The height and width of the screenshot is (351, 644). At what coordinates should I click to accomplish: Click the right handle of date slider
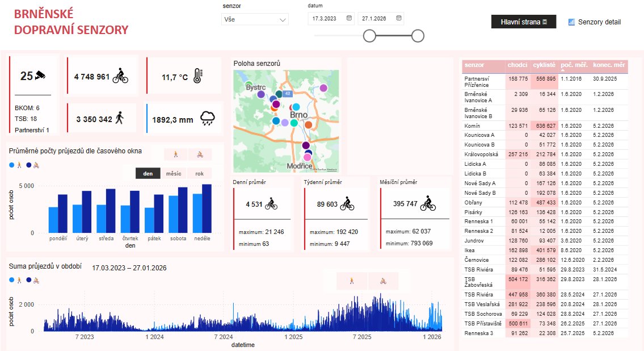[x=418, y=36]
